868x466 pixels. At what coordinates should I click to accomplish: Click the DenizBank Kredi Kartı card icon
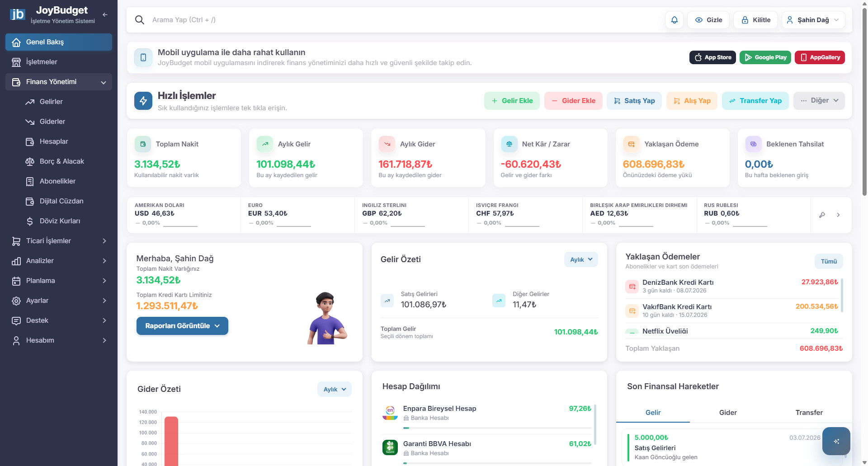click(x=632, y=287)
